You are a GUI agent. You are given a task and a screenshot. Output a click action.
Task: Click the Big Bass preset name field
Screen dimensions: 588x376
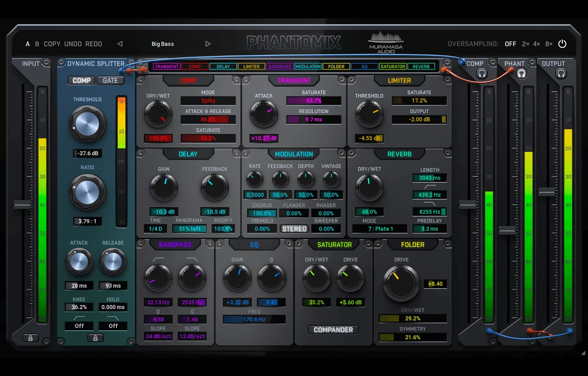click(162, 44)
